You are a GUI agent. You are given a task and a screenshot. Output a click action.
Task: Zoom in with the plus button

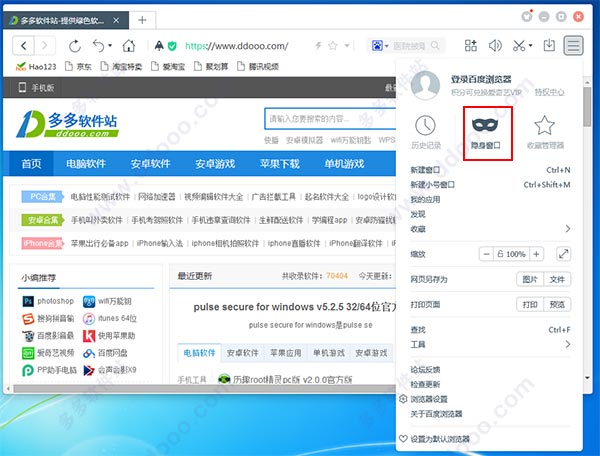(536, 254)
